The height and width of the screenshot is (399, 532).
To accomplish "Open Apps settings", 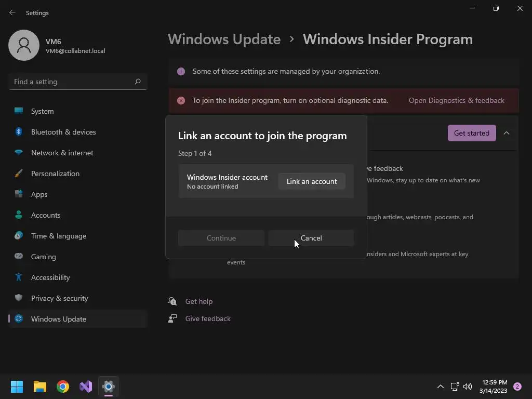I will click(78, 194).
